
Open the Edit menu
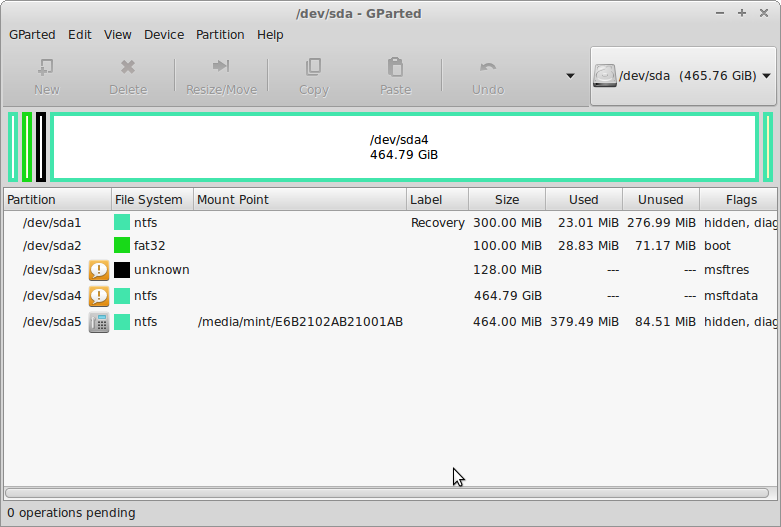coord(80,35)
